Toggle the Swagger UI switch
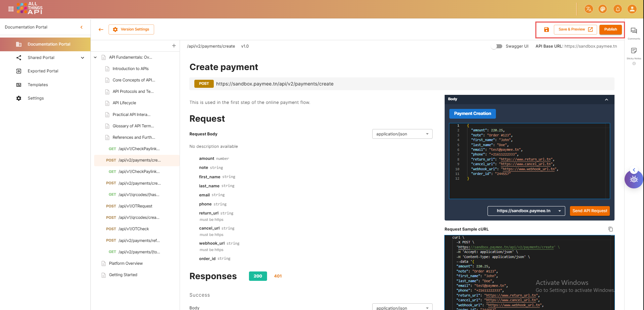Viewport: 644px width, 310px height. 497,46
